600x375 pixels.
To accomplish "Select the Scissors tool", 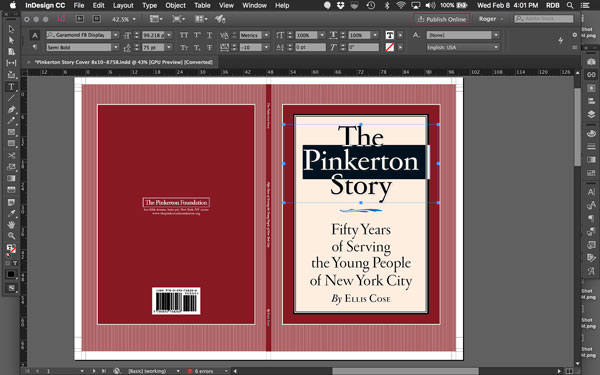I will [11, 155].
